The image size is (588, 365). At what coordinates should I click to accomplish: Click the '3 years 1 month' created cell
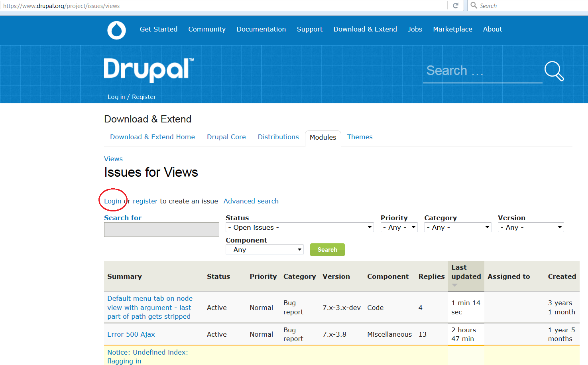point(561,308)
